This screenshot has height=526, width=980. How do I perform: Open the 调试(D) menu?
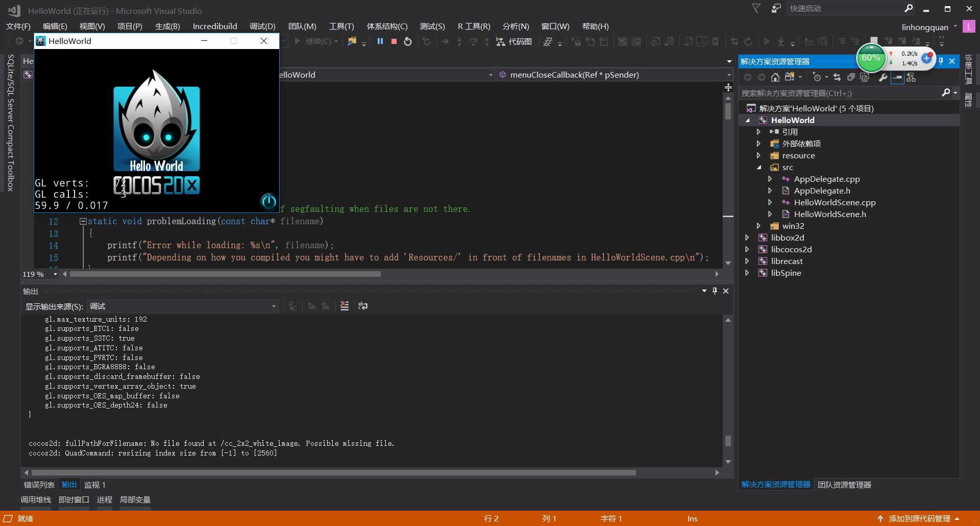262,26
